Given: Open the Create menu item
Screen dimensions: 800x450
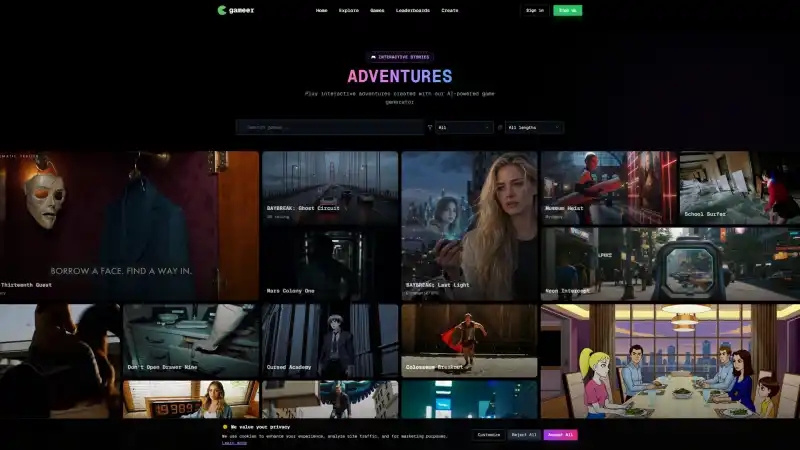Looking at the screenshot, I should tap(449, 10).
